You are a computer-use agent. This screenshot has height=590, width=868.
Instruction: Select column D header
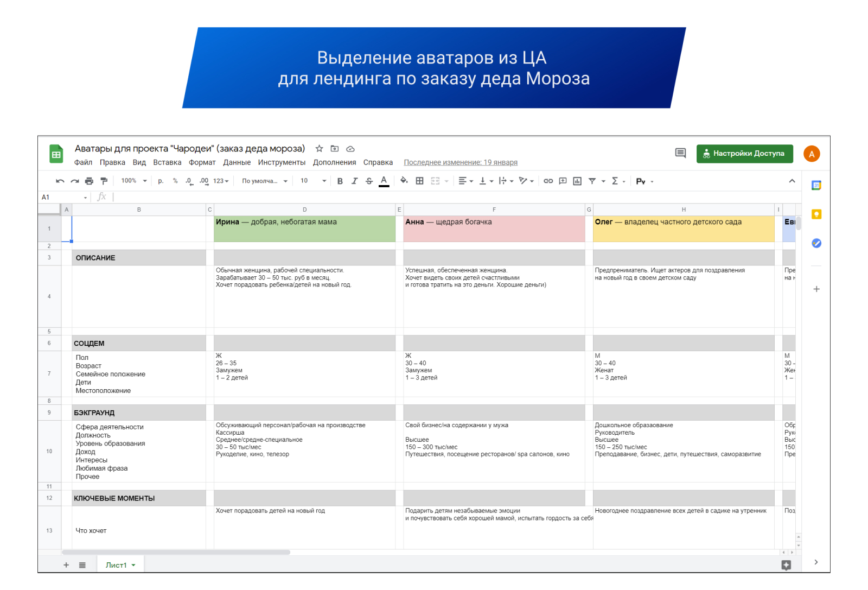(305, 210)
